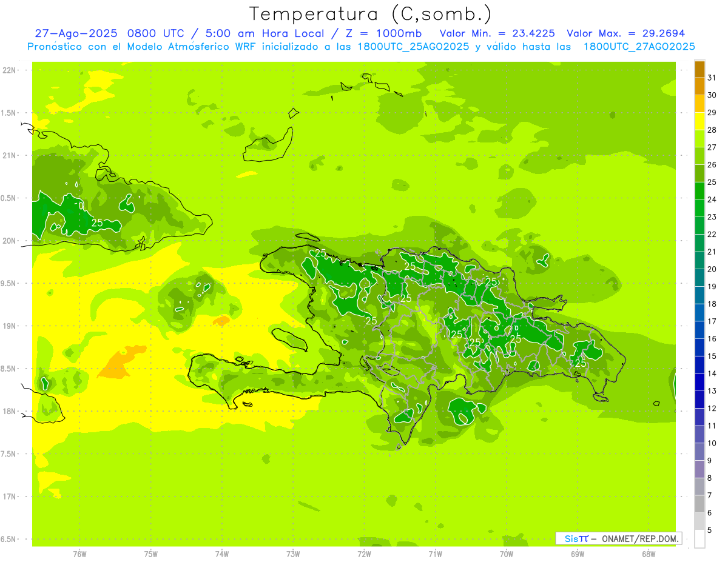
Task: Click 'Valor Min. = 23.4225' readout
Action: point(497,33)
